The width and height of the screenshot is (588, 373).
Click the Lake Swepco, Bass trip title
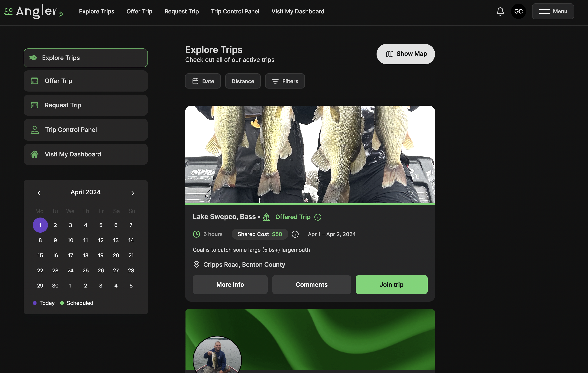tap(224, 217)
